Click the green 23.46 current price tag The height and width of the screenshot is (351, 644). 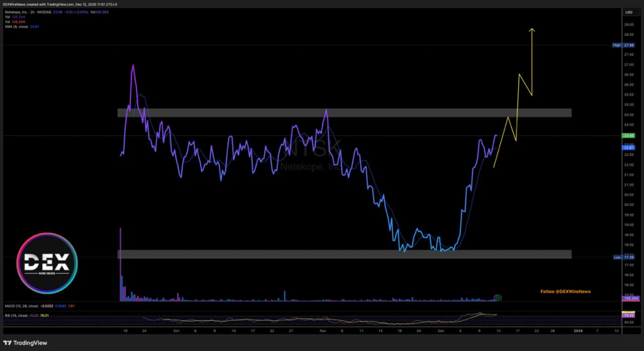(x=629, y=136)
